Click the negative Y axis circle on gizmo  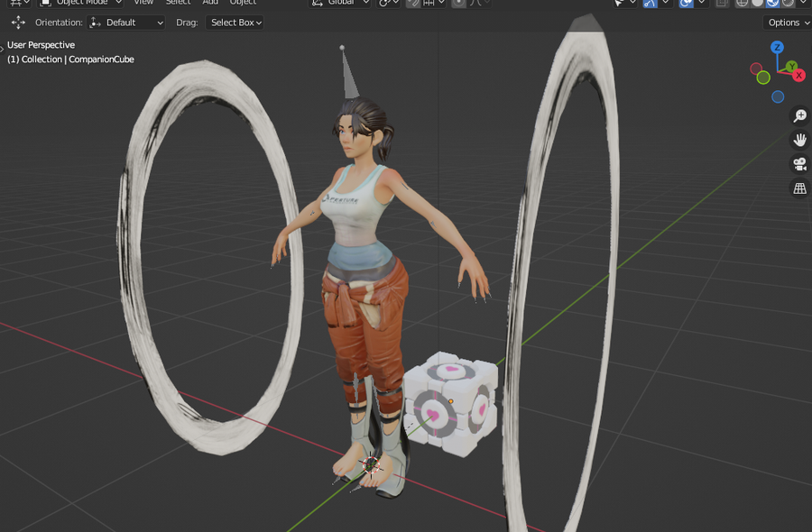(x=763, y=78)
